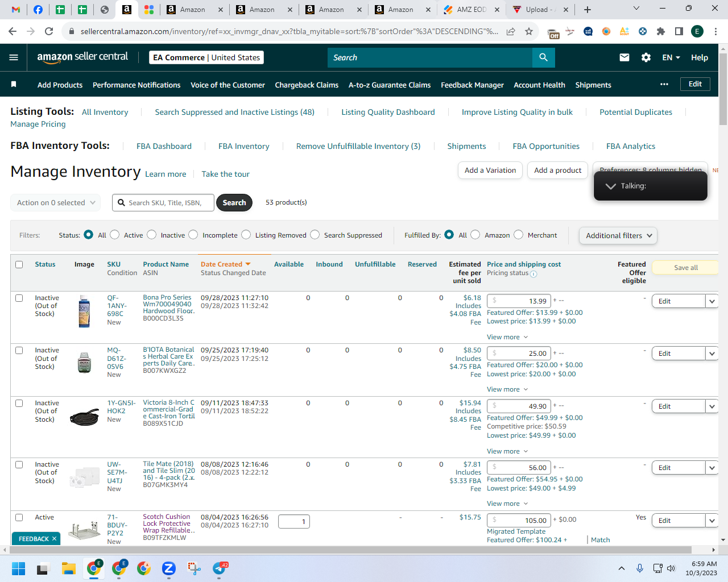Click the pricing status info icon
The height and width of the screenshot is (582, 728).
[533, 274]
